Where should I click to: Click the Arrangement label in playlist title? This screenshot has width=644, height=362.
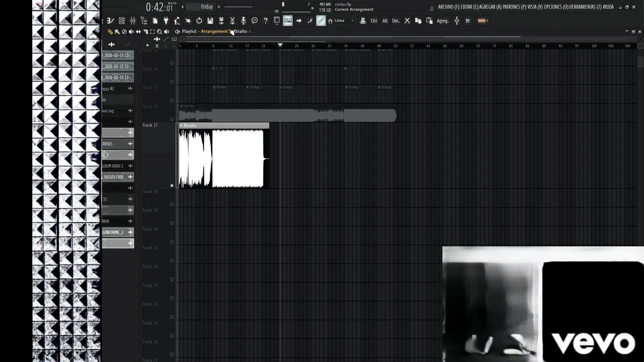[214, 31]
